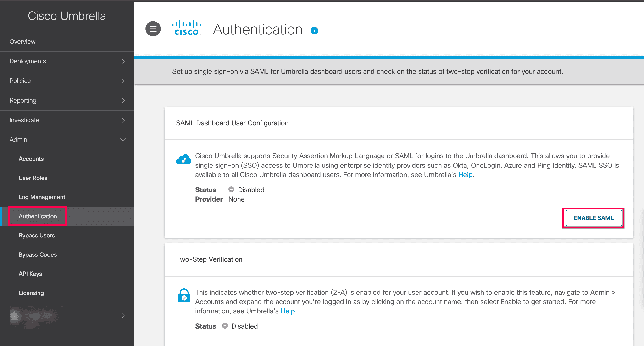Image resolution: width=644 pixels, height=346 pixels.
Task: Click the hamburger menu icon
Action: [x=153, y=29]
